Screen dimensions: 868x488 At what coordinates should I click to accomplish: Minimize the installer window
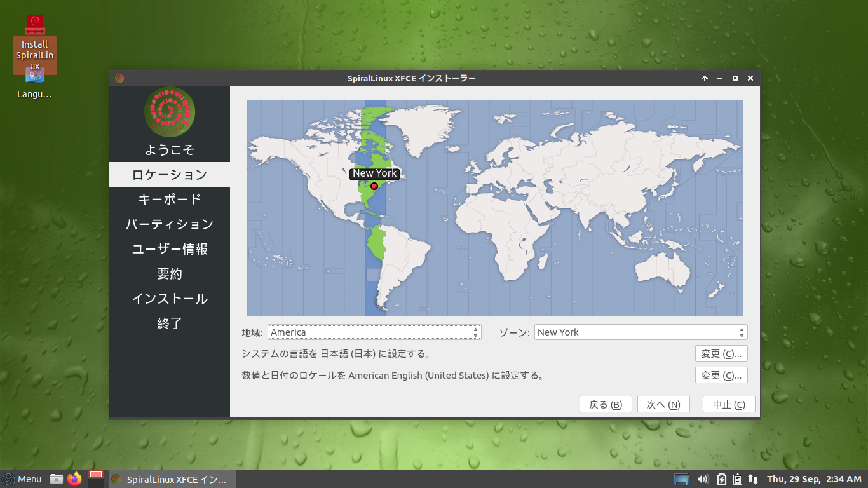point(720,78)
